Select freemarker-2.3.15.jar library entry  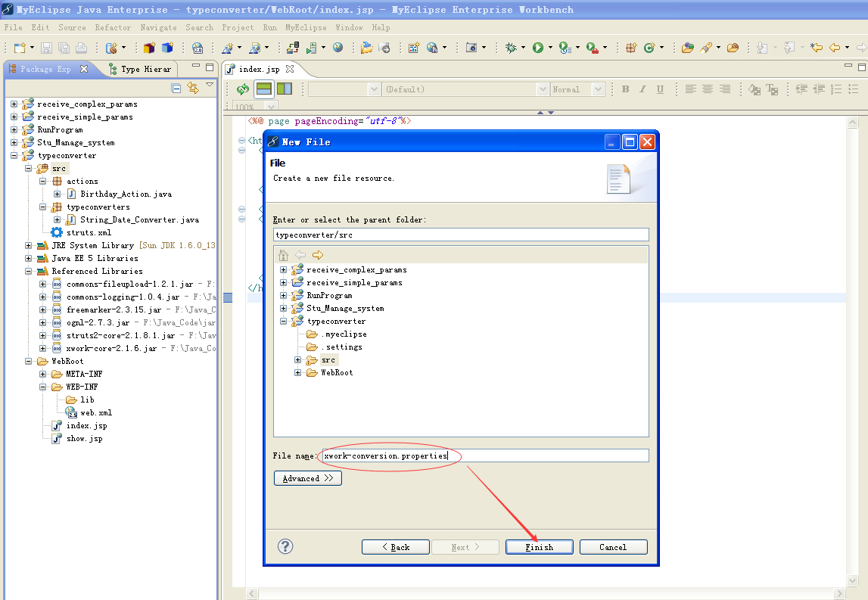click(114, 309)
